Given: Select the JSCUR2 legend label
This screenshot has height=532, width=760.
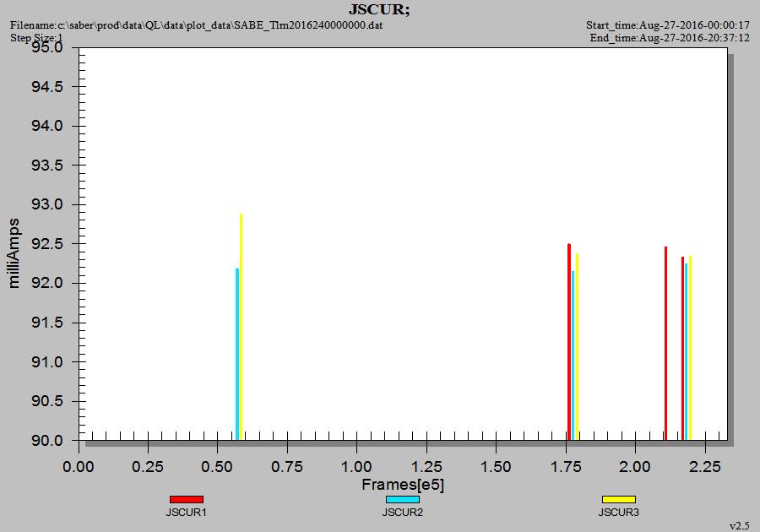Looking at the screenshot, I should 402,512.
